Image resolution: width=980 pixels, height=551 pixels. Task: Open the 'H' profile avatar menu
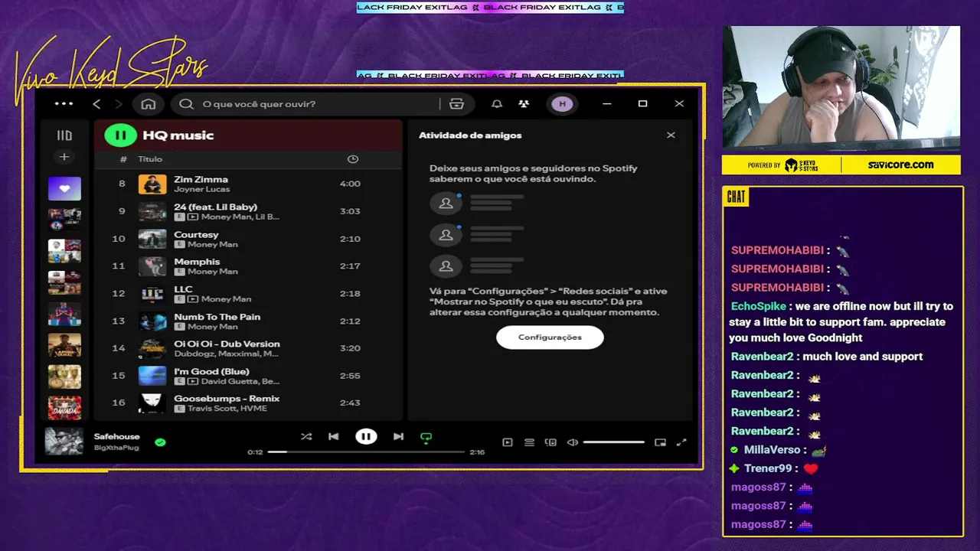[x=562, y=104]
